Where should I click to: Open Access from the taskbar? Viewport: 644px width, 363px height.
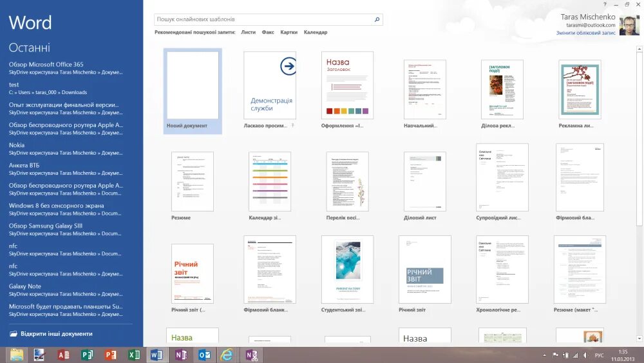point(63,355)
